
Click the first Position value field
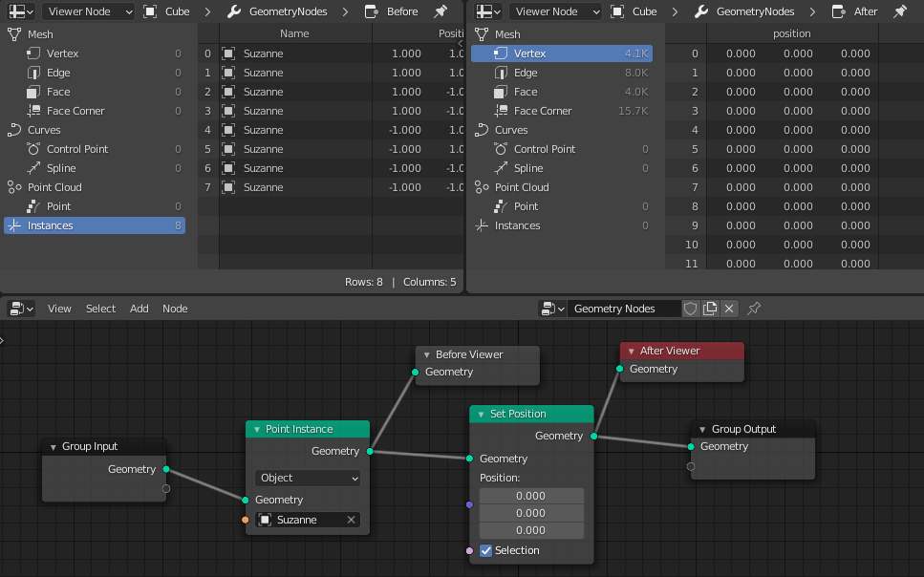pos(531,496)
